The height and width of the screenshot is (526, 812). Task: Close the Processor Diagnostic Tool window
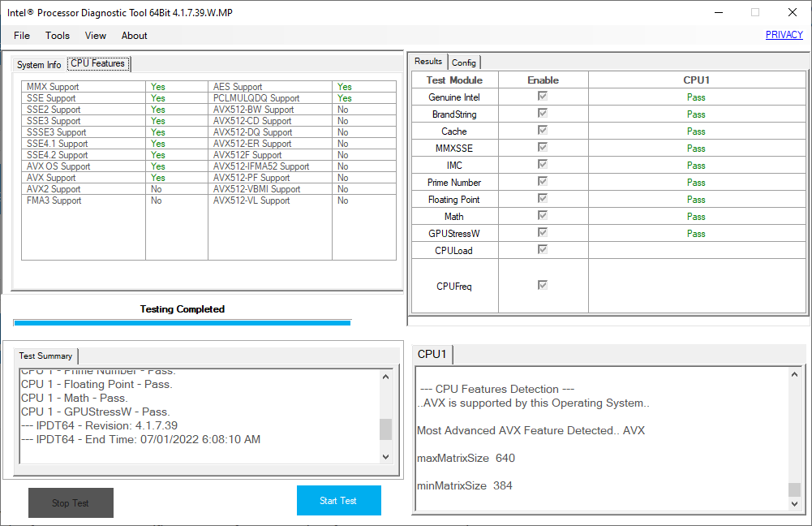pyautogui.click(x=793, y=12)
